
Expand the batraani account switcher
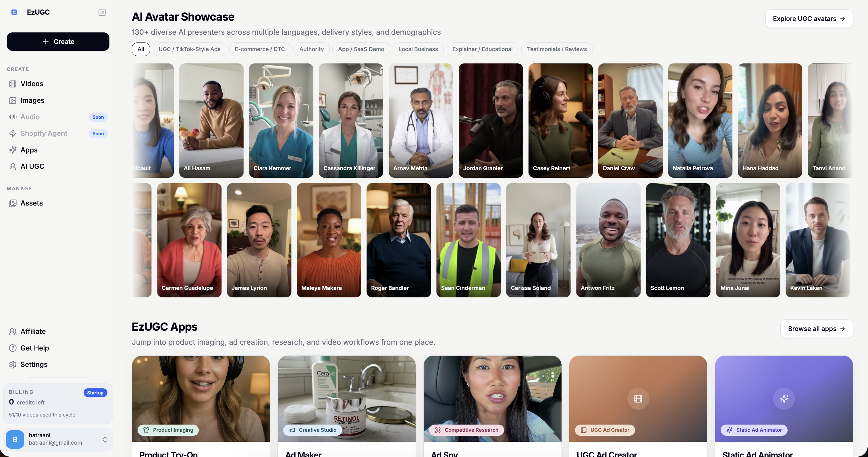tap(105, 439)
